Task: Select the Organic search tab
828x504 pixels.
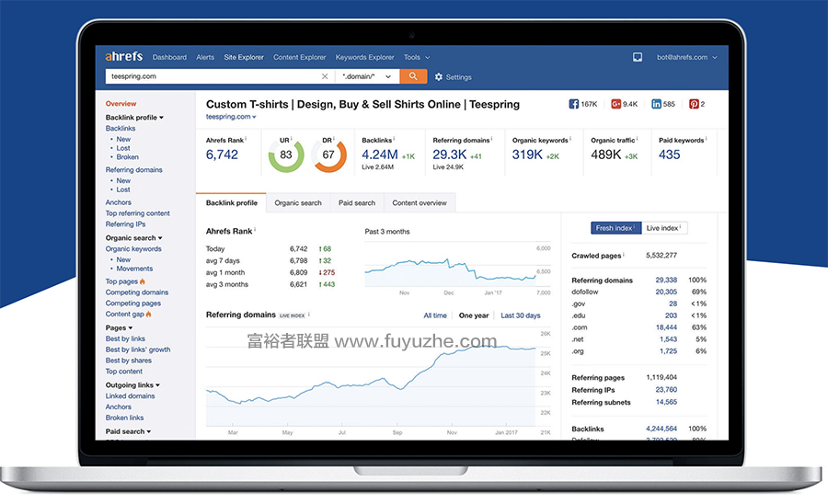Action: tap(298, 202)
